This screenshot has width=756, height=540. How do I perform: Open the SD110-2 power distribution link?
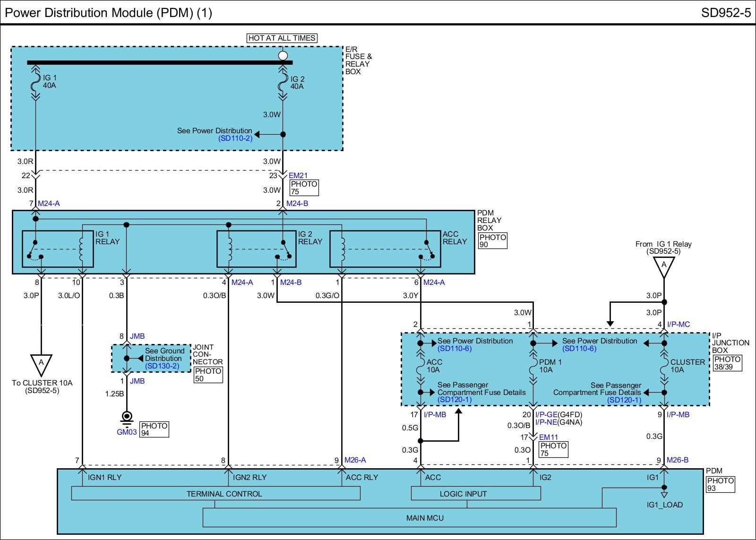point(235,138)
